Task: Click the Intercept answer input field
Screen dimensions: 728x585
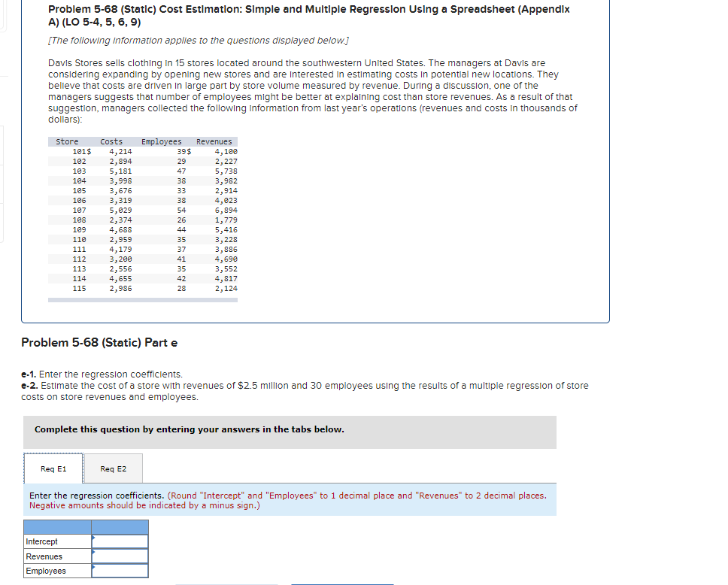Action: (120, 541)
